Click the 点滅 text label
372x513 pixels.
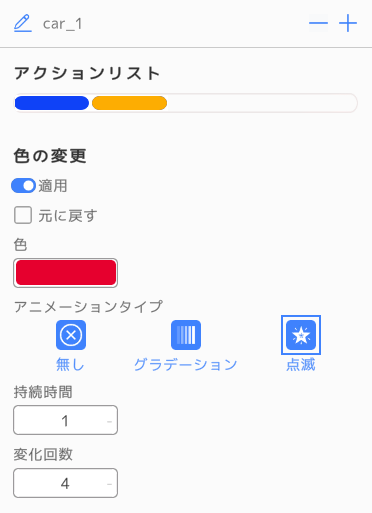(x=301, y=365)
